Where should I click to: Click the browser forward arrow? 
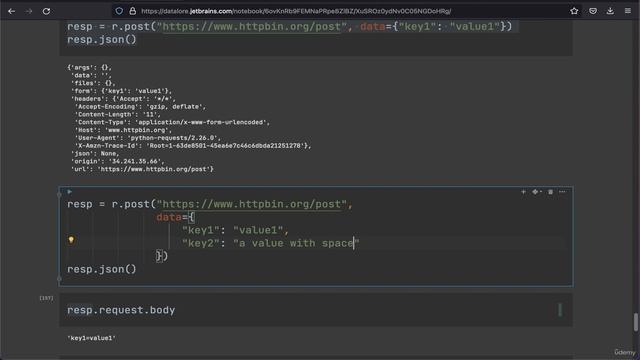29,11
